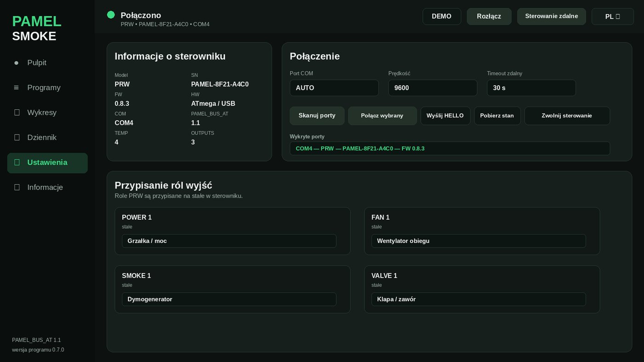This screenshot has width=644, height=362.
Task: Open the Wykresy charts section
Action: [47, 113]
